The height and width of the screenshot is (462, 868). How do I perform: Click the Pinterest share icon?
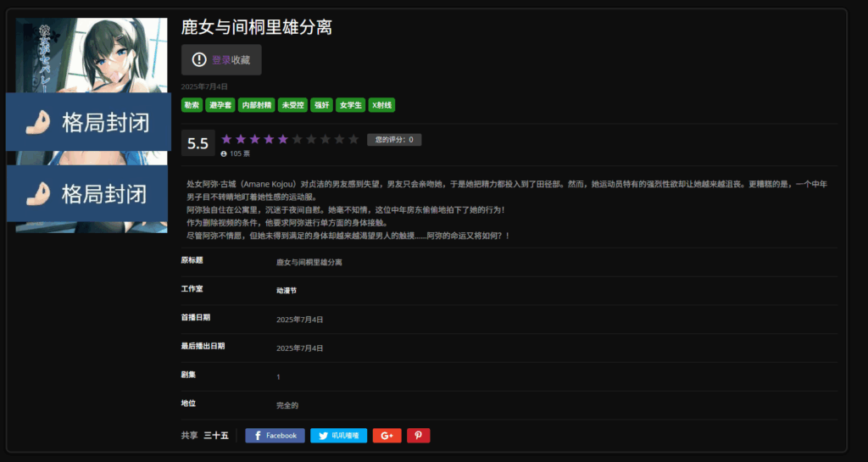[419, 436]
